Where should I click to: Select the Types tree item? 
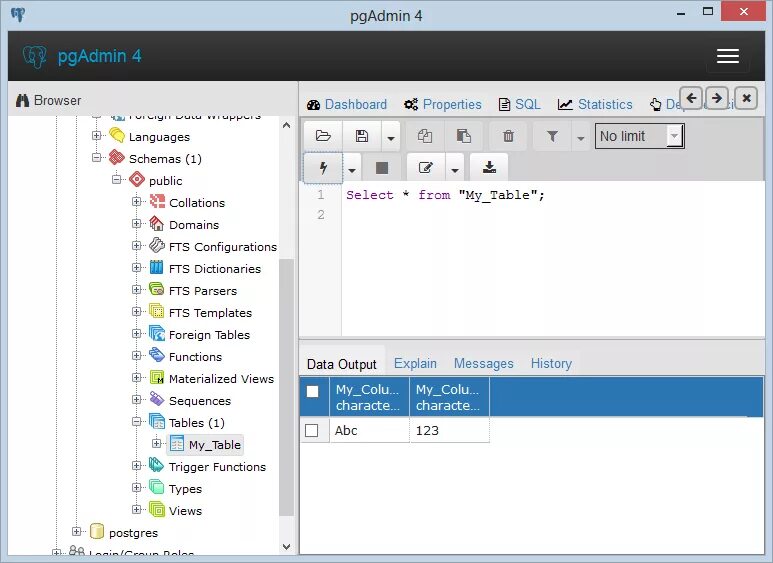[185, 489]
